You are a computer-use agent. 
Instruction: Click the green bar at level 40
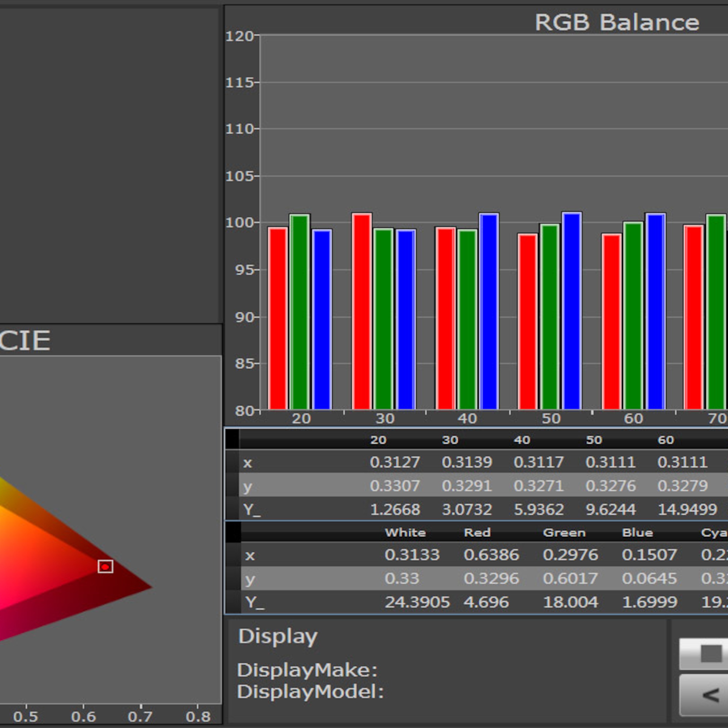coord(468,319)
